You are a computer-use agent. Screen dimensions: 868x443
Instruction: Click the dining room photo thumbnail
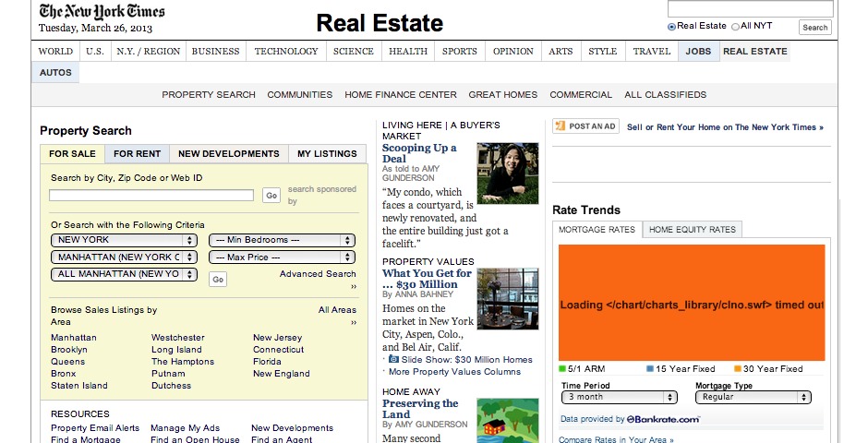pos(508,299)
